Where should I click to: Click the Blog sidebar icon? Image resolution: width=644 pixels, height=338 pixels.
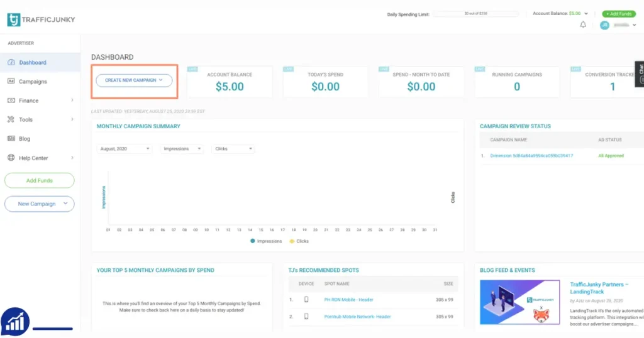pyautogui.click(x=11, y=139)
